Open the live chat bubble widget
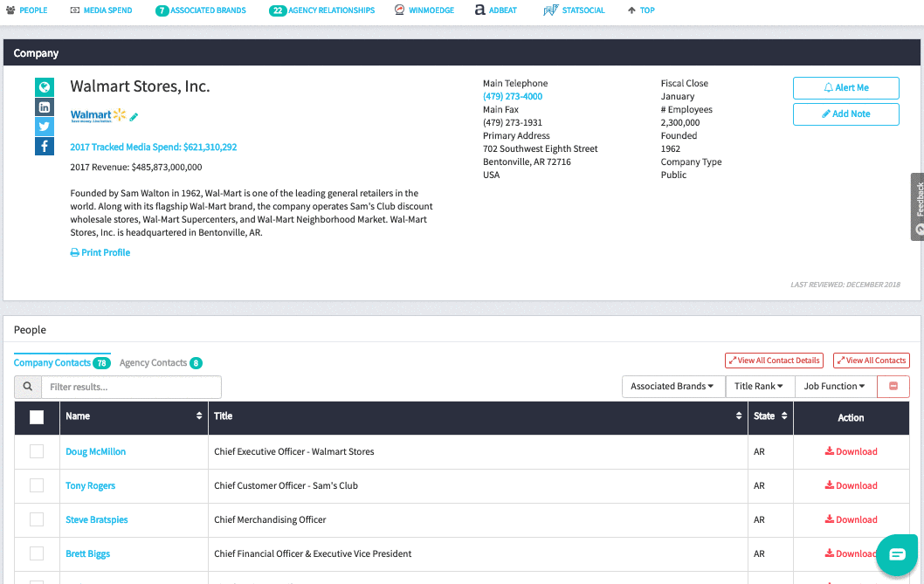 tap(897, 554)
